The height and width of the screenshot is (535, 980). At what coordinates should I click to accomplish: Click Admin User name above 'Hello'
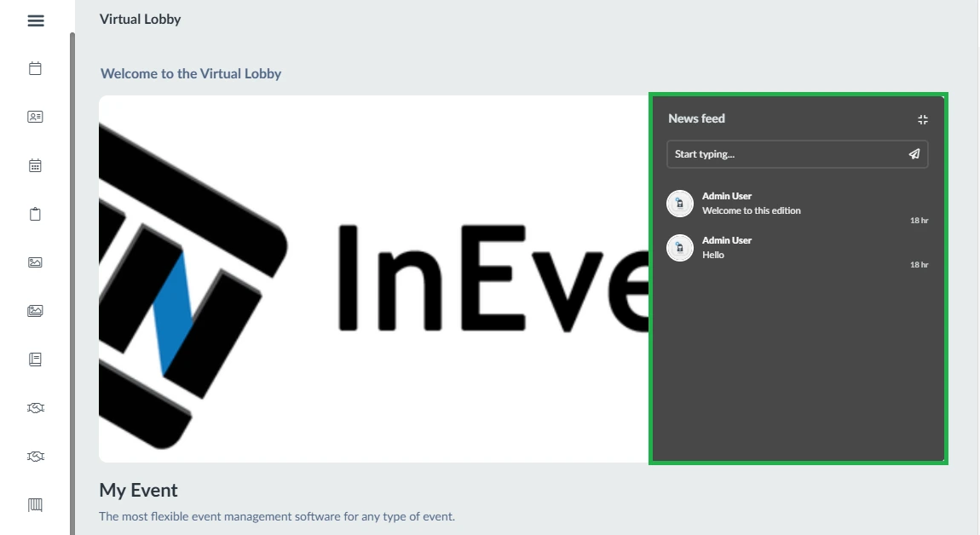[x=727, y=240]
